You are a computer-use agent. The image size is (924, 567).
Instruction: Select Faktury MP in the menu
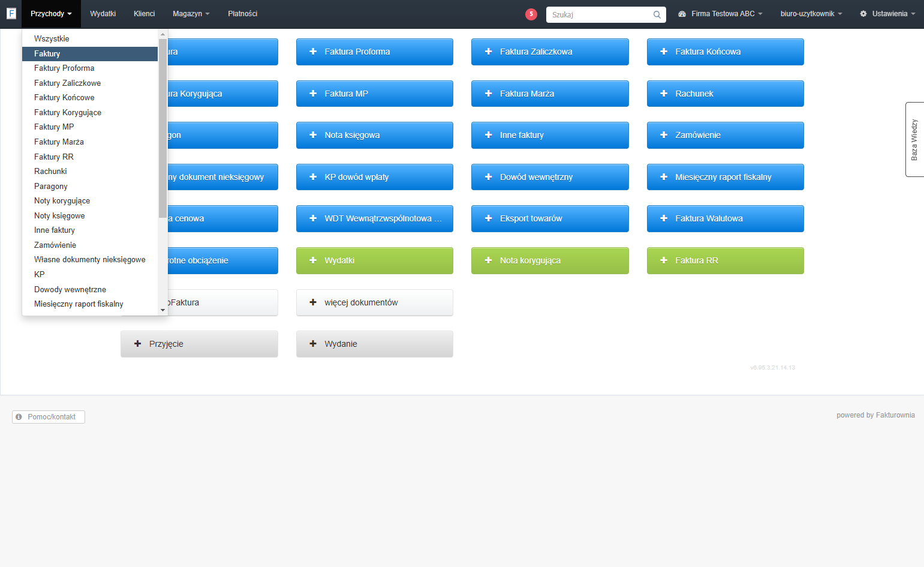[90, 127]
